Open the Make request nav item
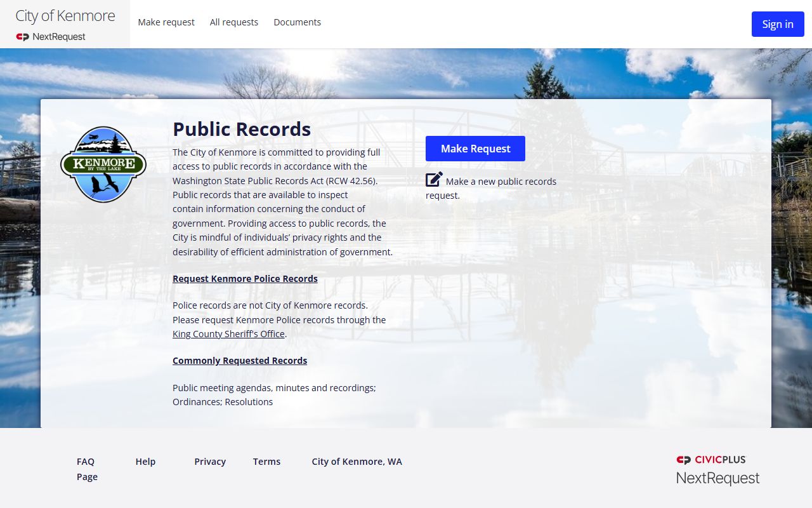 166,22
